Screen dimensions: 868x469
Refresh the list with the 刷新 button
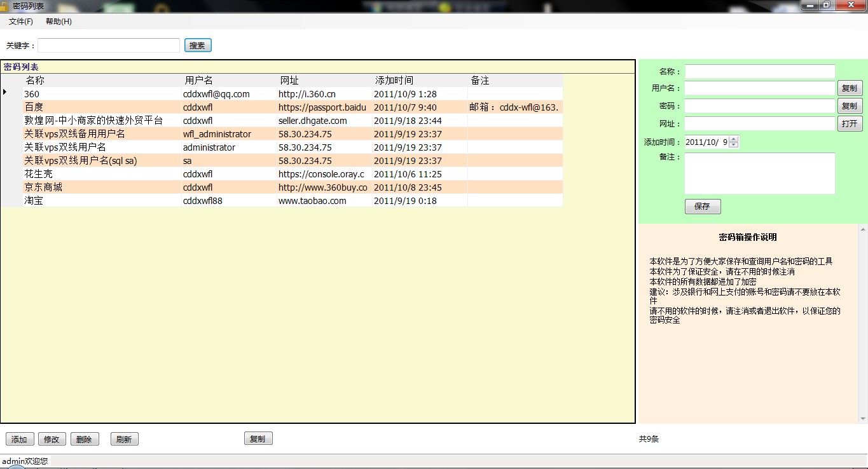[x=125, y=439]
